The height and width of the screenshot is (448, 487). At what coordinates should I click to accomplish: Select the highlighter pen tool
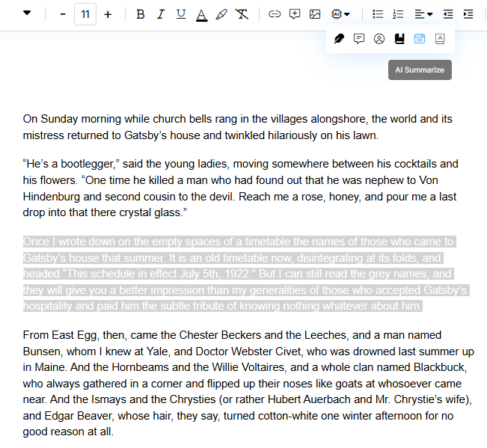coord(221,14)
